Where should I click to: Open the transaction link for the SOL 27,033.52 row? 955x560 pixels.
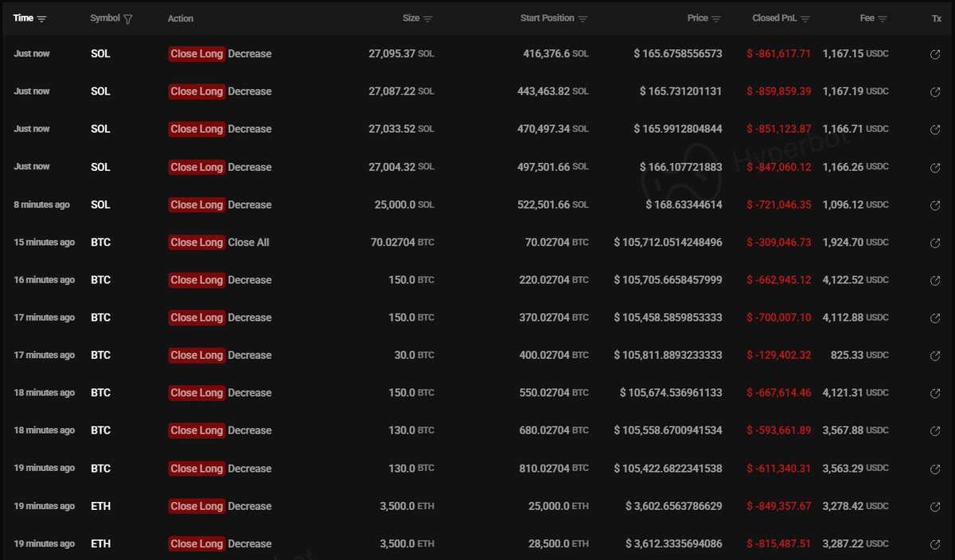935,130
